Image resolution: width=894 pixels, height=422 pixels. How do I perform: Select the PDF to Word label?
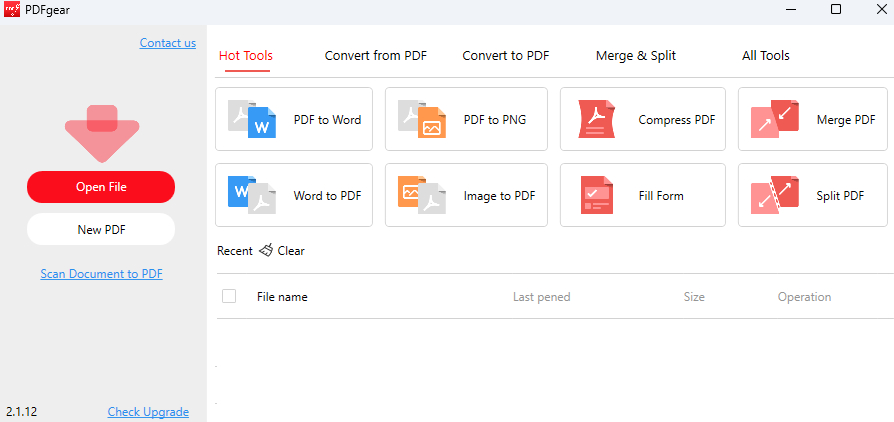point(327,120)
